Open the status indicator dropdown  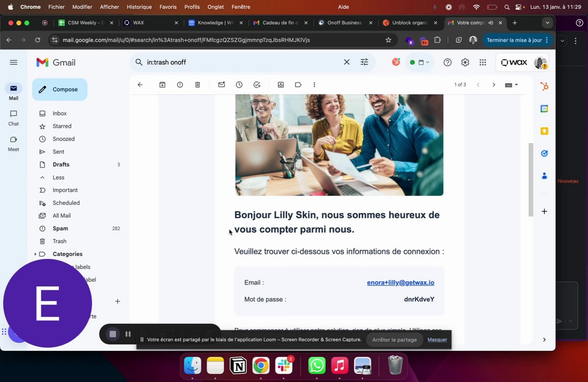419,62
